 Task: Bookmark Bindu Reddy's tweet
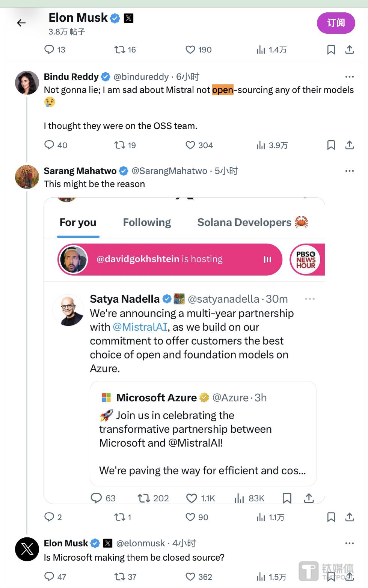pos(331,145)
